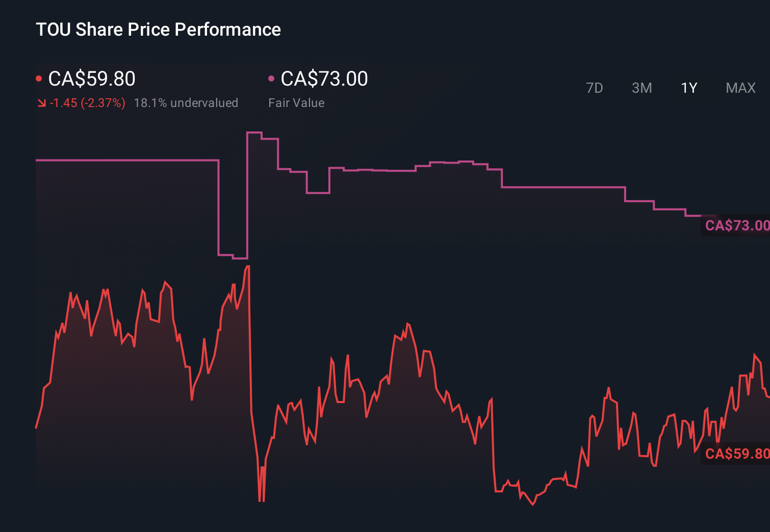The image size is (770, 532).
Task: Click the '-1.45 (-2.37%)' change text
Action: click(87, 102)
